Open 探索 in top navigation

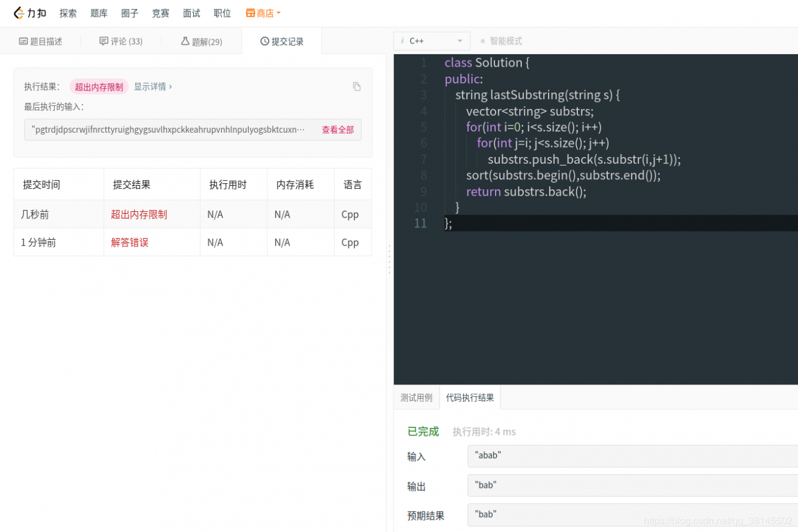[69, 13]
